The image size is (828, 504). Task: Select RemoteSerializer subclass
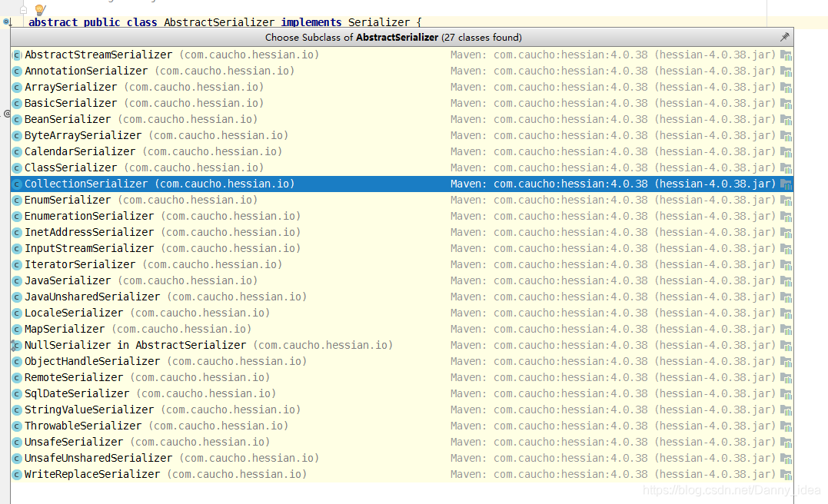[x=402, y=377]
